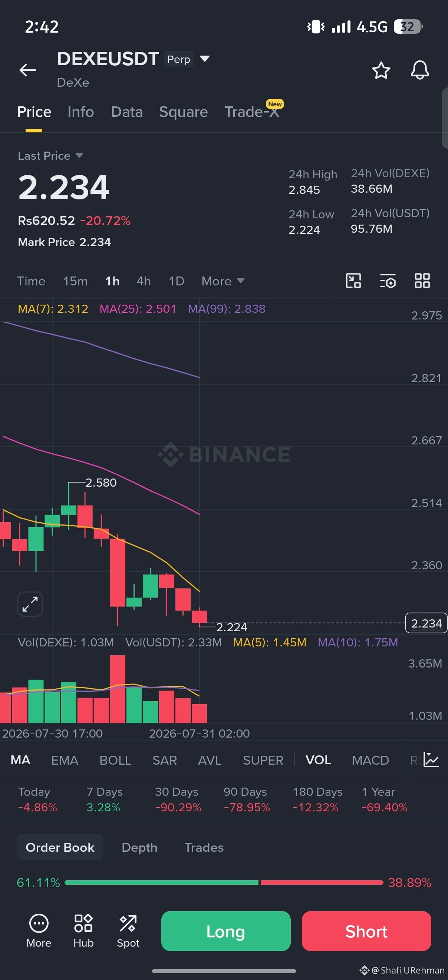Screen dimensions: 448x980
Task: Open indicator chart settings icon
Action: click(x=431, y=760)
